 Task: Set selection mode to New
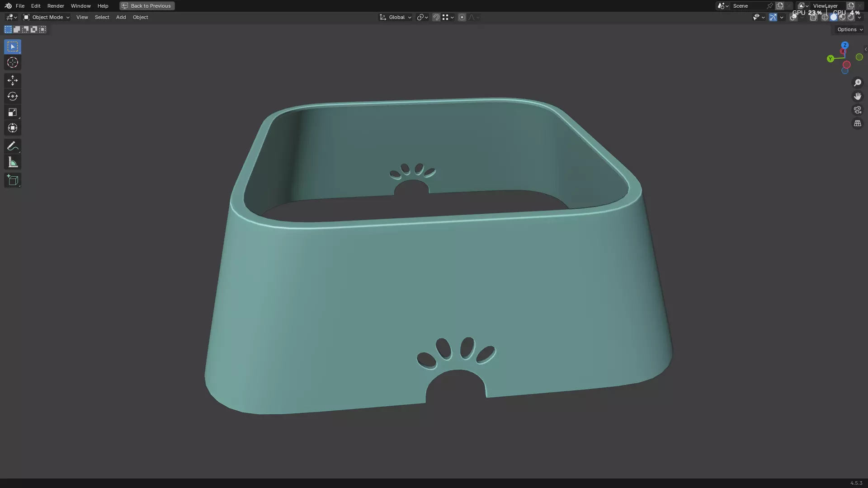point(8,29)
